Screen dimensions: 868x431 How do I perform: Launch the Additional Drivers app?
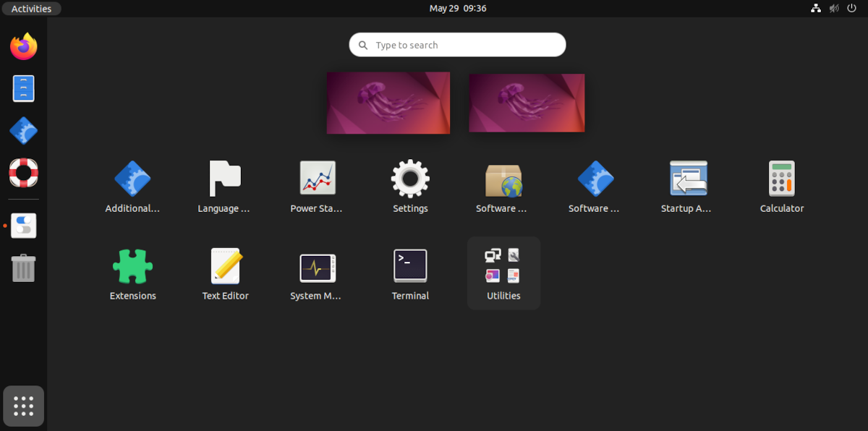tap(132, 177)
